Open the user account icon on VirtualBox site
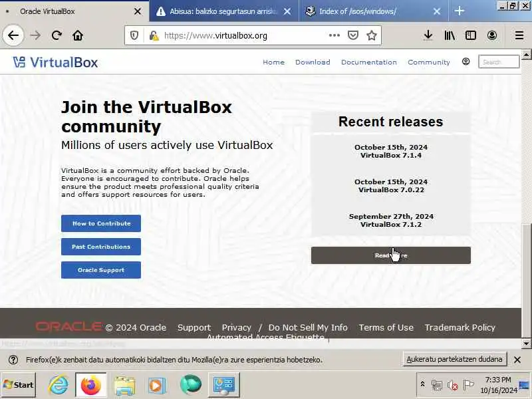The image size is (532, 399). point(466,61)
